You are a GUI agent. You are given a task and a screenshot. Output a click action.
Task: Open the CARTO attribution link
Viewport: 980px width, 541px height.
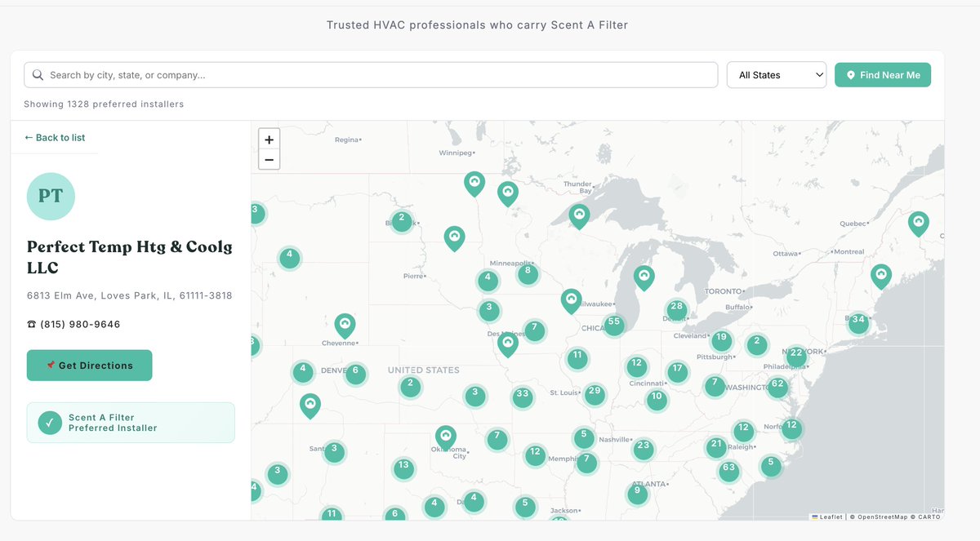(929, 517)
